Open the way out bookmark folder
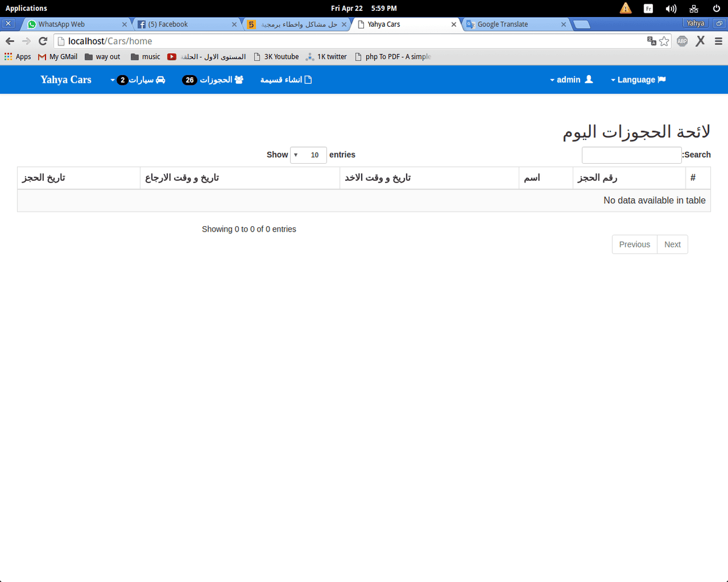The height and width of the screenshot is (582, 728). coord(103,56)
